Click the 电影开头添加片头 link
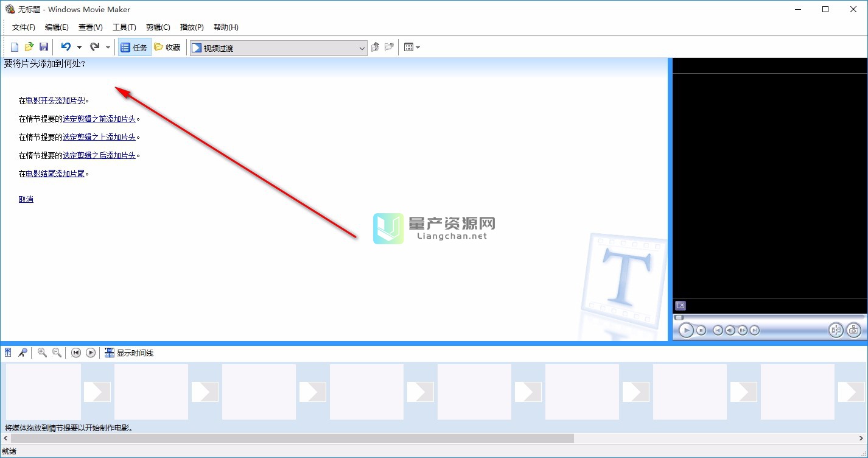The image size is (868, 458). (55, 101)
